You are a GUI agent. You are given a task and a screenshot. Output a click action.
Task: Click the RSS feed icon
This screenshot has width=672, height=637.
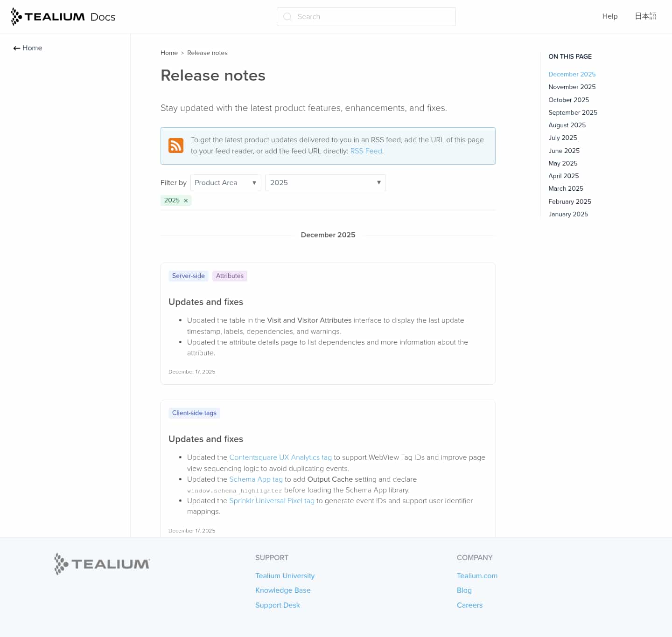point(176,145)
